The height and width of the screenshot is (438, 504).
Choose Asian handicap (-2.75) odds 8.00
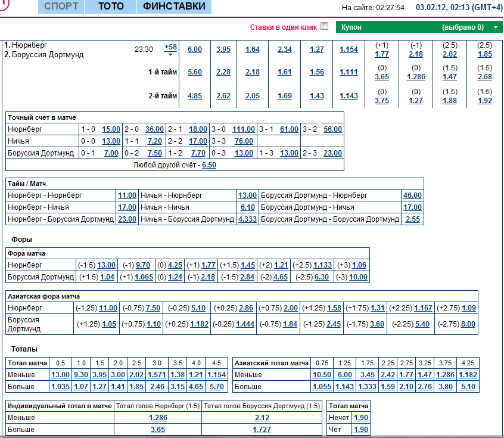(x=468, y=324)
